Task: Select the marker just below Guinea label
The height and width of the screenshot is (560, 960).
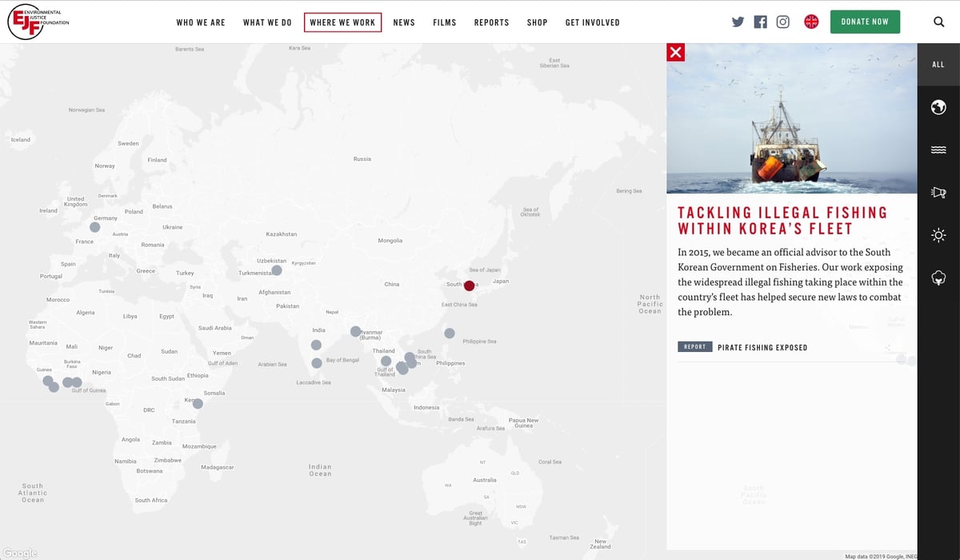Action: 48,381
